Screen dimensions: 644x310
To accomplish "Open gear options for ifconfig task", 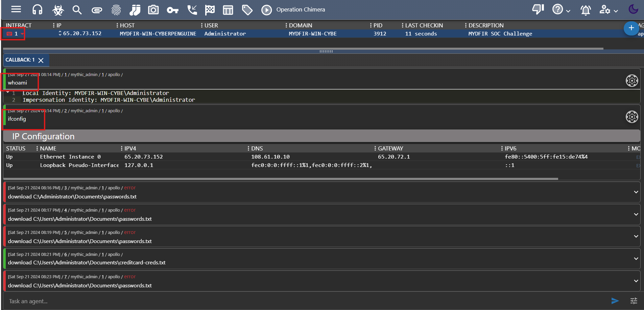I will [x=631, y=117].
